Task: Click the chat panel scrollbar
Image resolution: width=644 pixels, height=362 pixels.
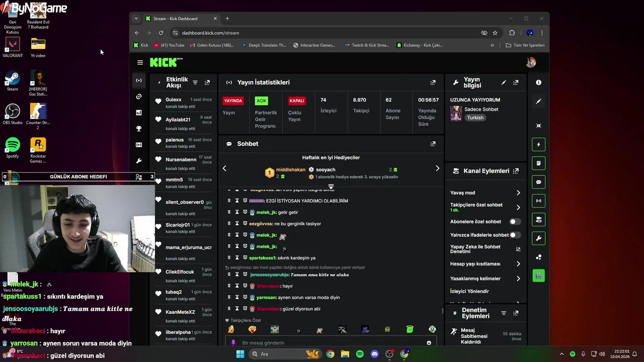Action: tap(443, 311)
